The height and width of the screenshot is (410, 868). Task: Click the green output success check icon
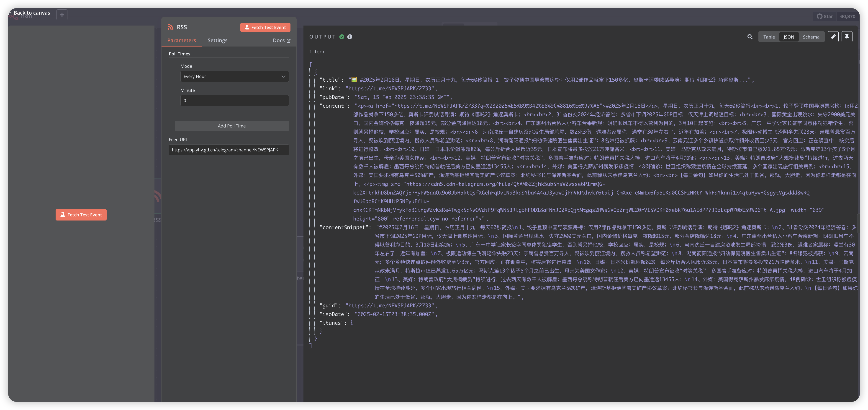coord(342,37)
